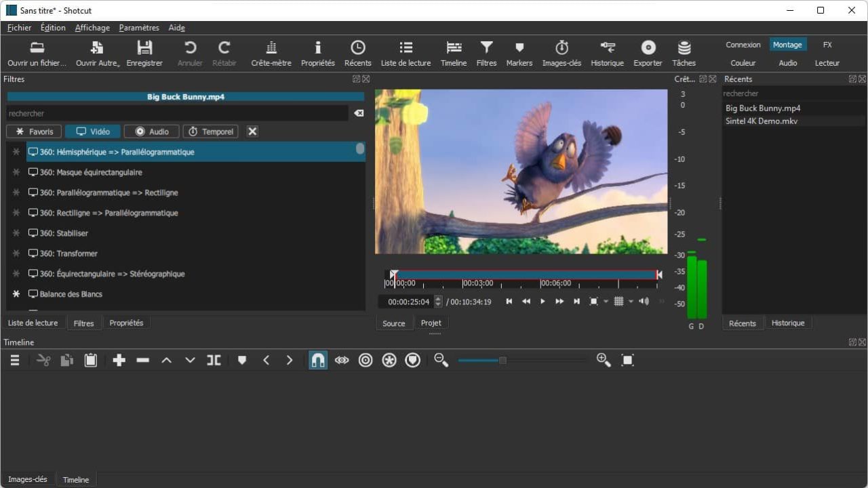Open Filtres from the main toolbar
This screenshot has height=488, width=868.
[486, 54]
